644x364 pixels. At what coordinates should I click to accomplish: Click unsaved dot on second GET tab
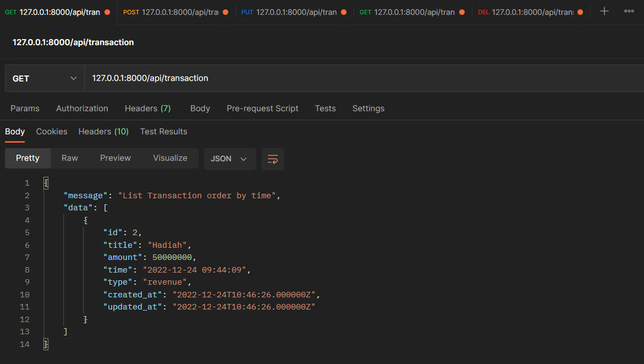tap(462, 12)
